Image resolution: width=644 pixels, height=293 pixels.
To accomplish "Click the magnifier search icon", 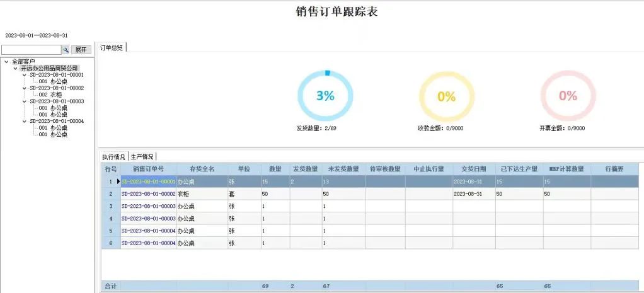I will [65, 50].
